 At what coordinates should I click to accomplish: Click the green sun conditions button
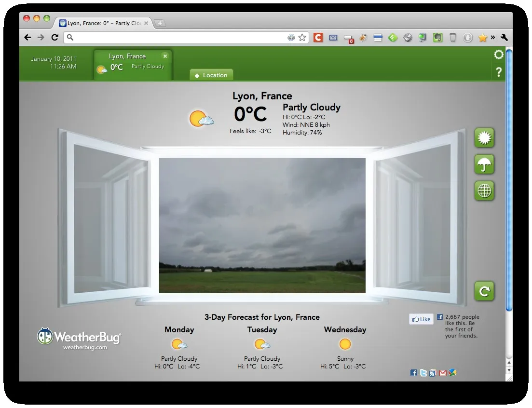coord(484,138)
